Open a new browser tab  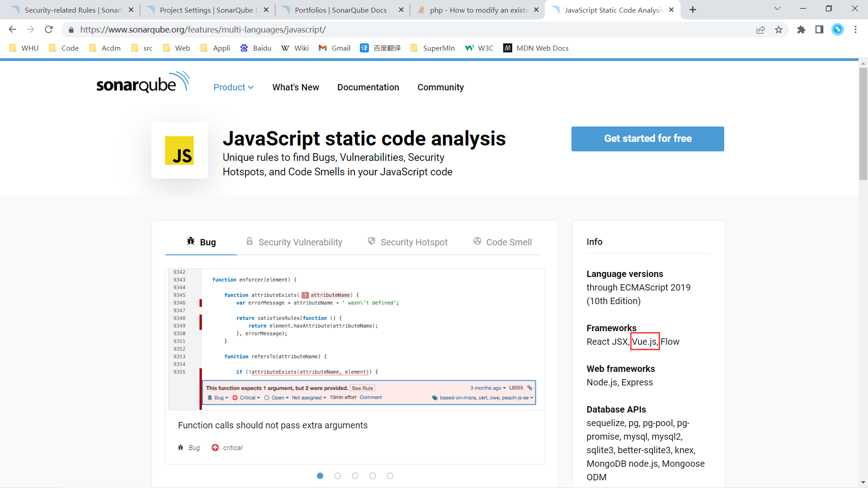click(693, 9)
